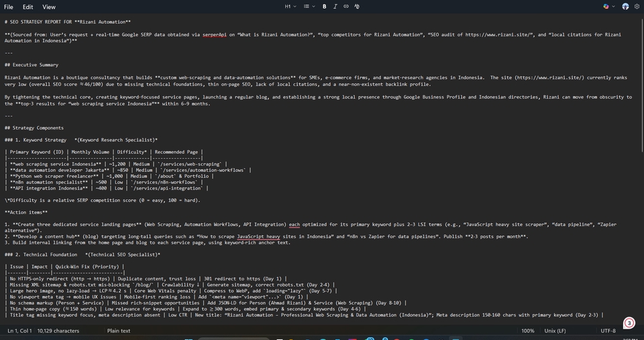644x340 pixels.
Task: Click the '`/services/automation-workflows`' page cell
Action: tap(203, 170)
